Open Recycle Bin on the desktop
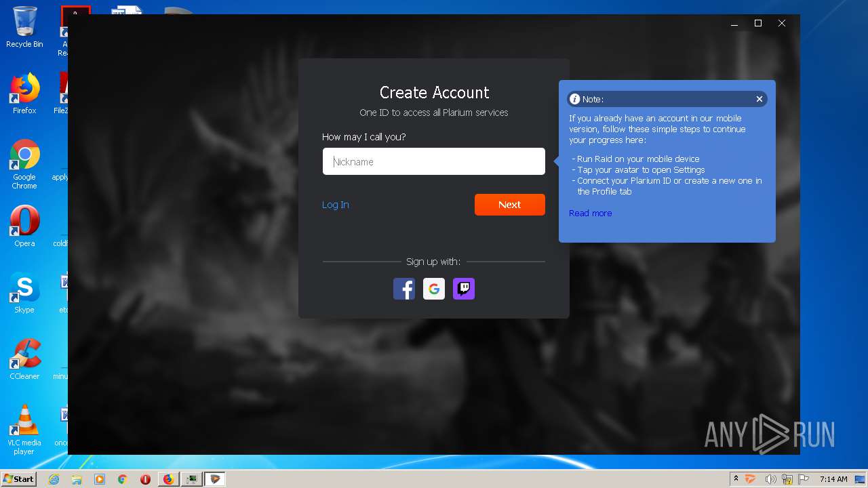The image size is (868, 488). click(24, 27)
